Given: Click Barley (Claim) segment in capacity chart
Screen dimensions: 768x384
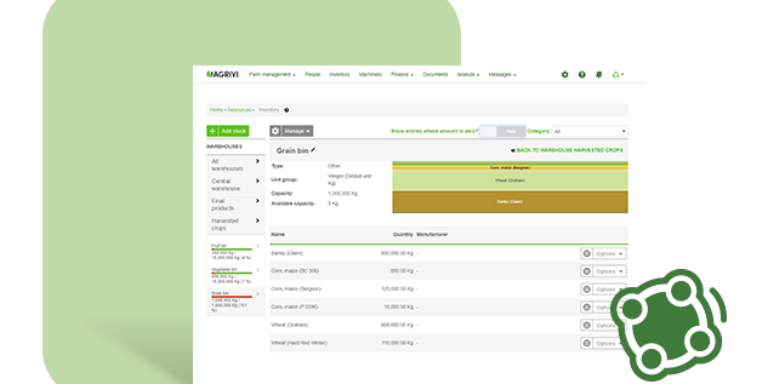Looking at the screenshot, I should pyautogui.click(x=510, y=202).
